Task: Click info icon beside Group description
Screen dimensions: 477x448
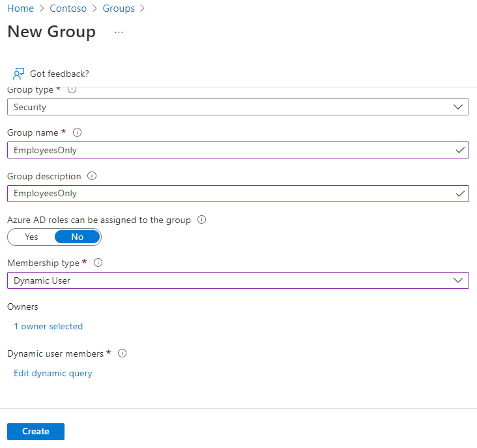Action: (x=92, y=176)
